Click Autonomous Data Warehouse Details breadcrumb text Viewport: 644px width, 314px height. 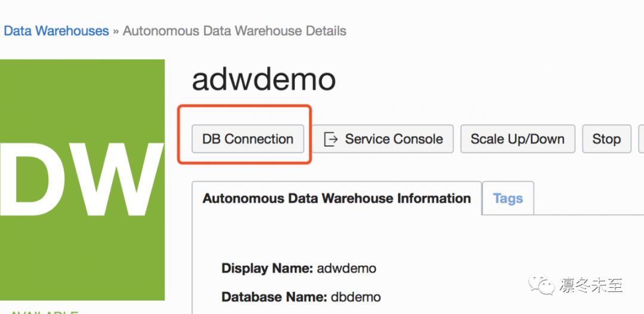(234, 31)
